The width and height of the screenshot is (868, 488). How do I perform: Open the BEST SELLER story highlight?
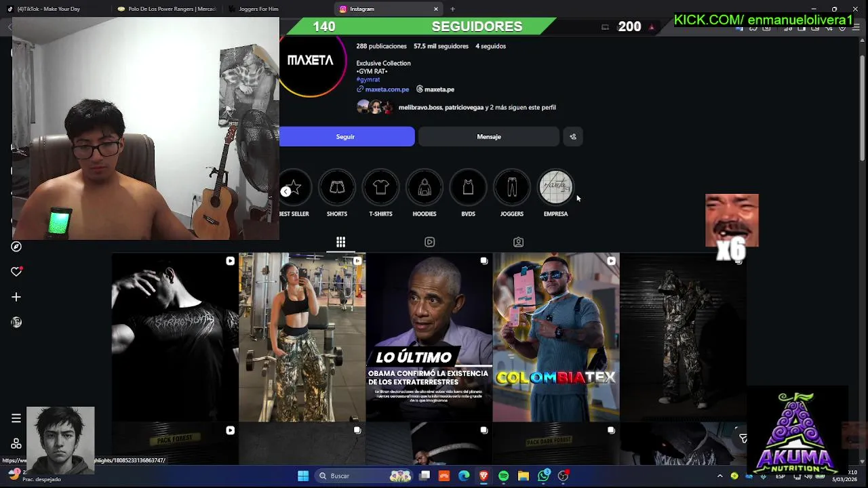(x=294, y=193)
